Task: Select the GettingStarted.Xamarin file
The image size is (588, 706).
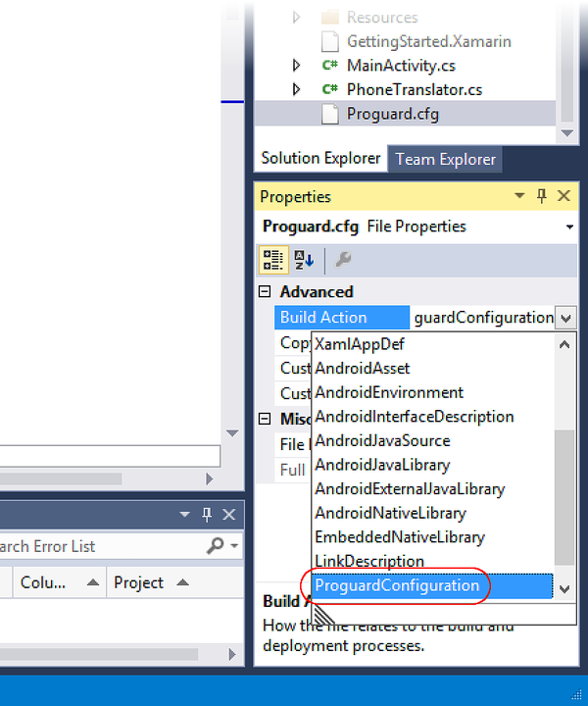Action: point(428,42)
